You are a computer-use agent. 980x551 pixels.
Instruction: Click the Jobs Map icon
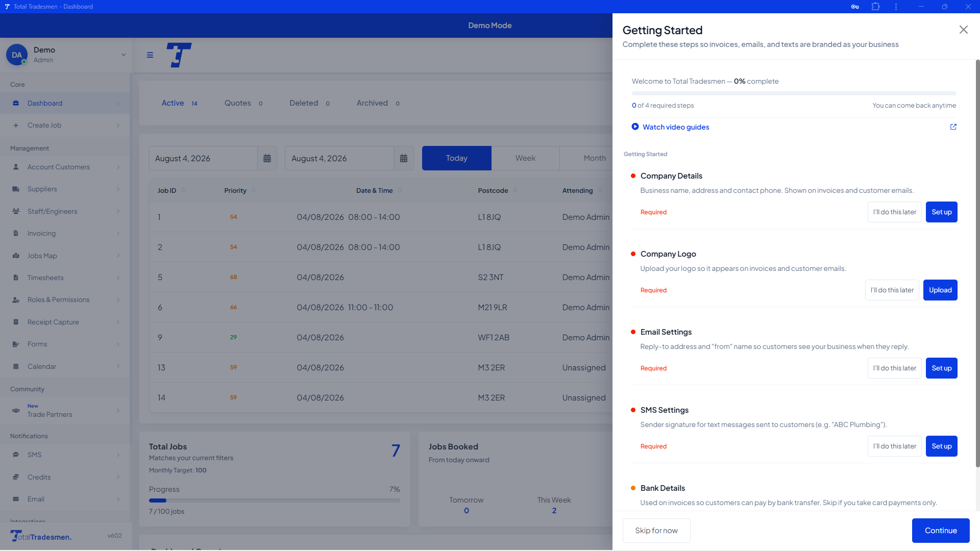click(16, 256)
